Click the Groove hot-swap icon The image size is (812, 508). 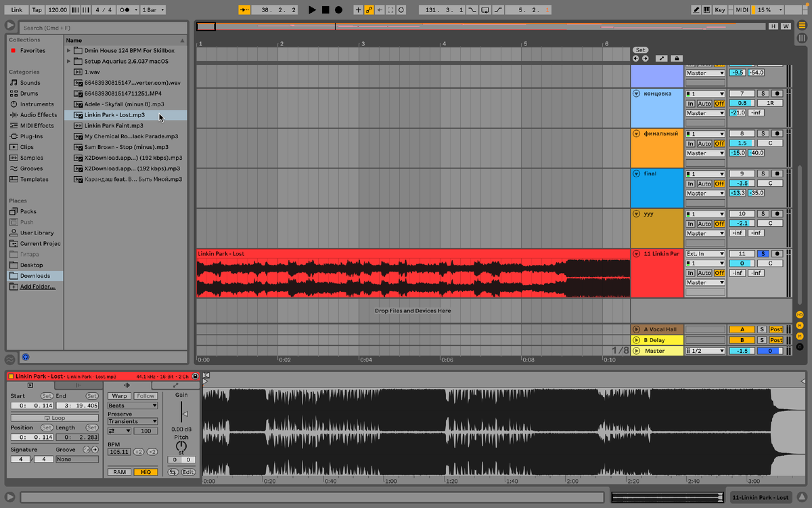click(x=86, y=450)
